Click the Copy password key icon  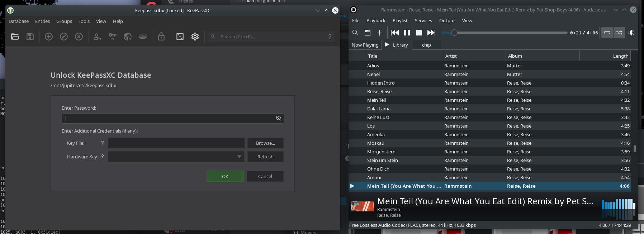(113, 37)
